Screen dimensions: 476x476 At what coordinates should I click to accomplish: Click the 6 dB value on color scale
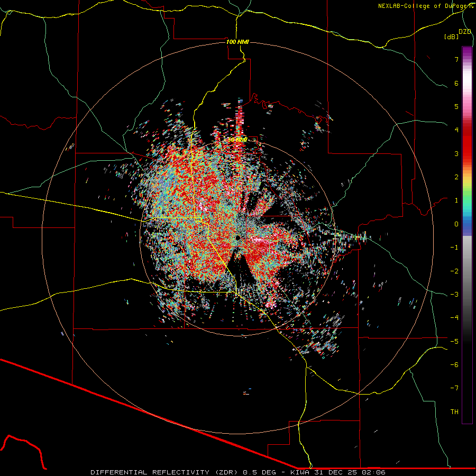click(456, 83)
